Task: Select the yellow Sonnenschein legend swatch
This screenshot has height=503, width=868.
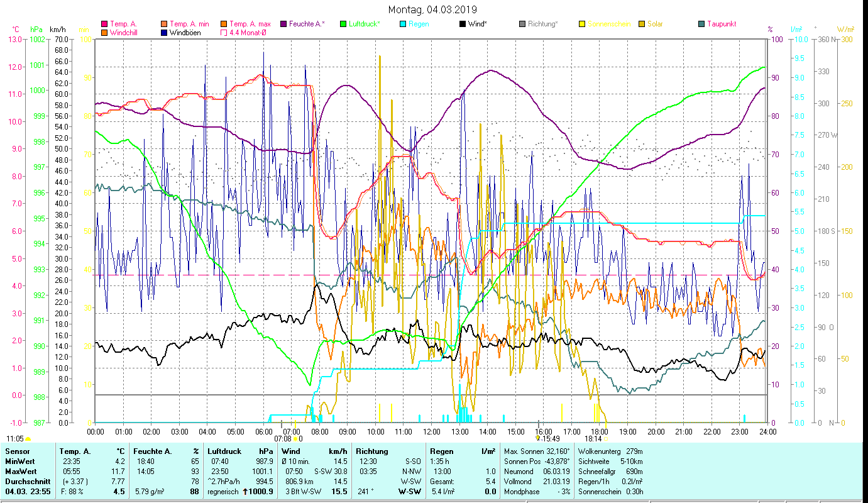Action: (x=582, y=25)
